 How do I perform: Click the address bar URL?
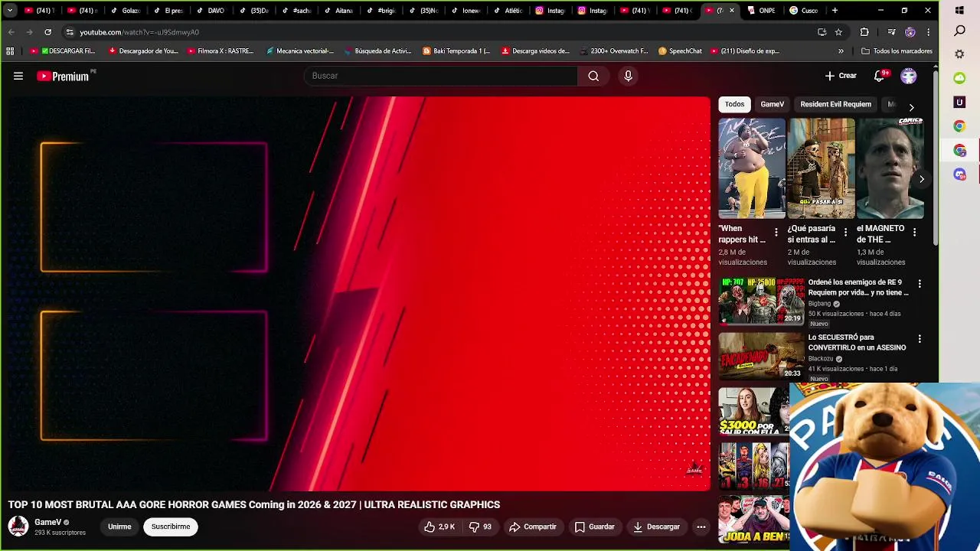139,32
